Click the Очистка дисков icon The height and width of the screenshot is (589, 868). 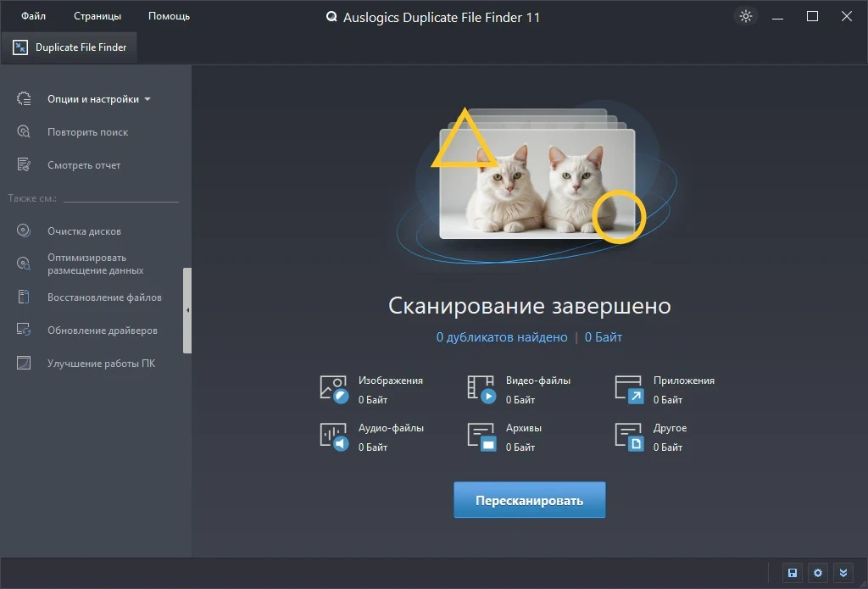point(24,231)
